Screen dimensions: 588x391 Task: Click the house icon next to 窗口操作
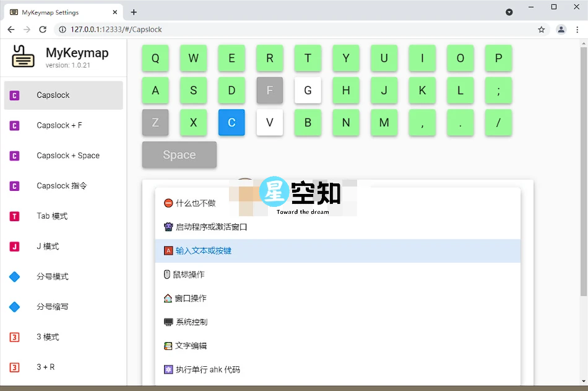point(168,298)
